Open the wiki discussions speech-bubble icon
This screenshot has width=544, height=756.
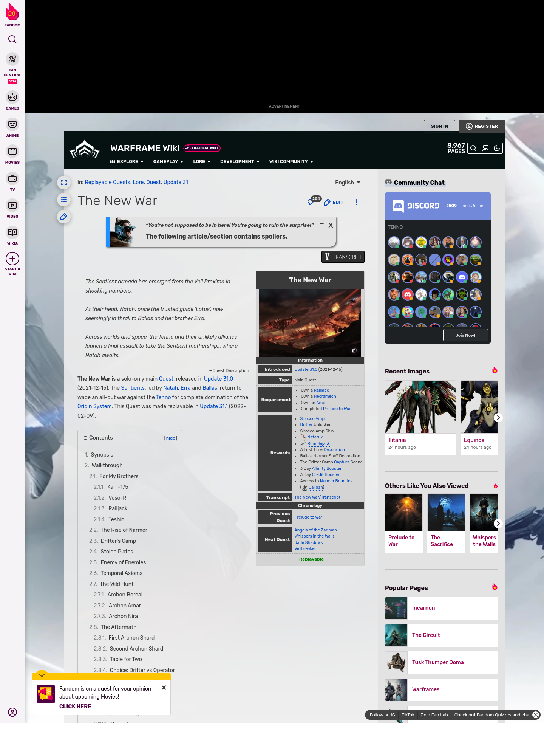point(485,148)
